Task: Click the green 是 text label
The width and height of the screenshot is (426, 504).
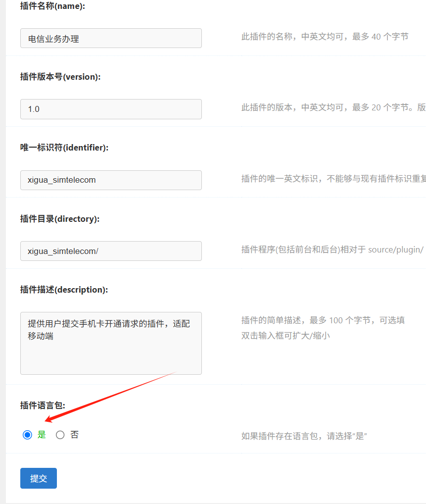Action: coord(42,435)
